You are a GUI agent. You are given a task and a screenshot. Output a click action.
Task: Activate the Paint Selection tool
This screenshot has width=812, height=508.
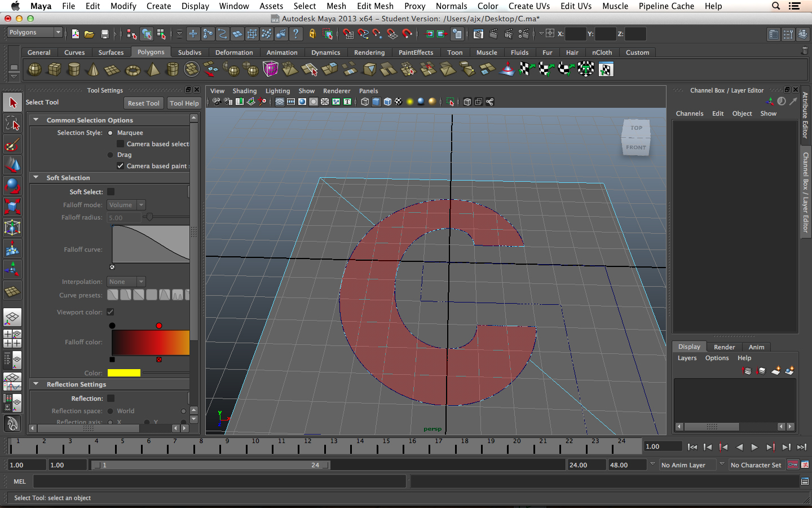(x=12, y=144)
